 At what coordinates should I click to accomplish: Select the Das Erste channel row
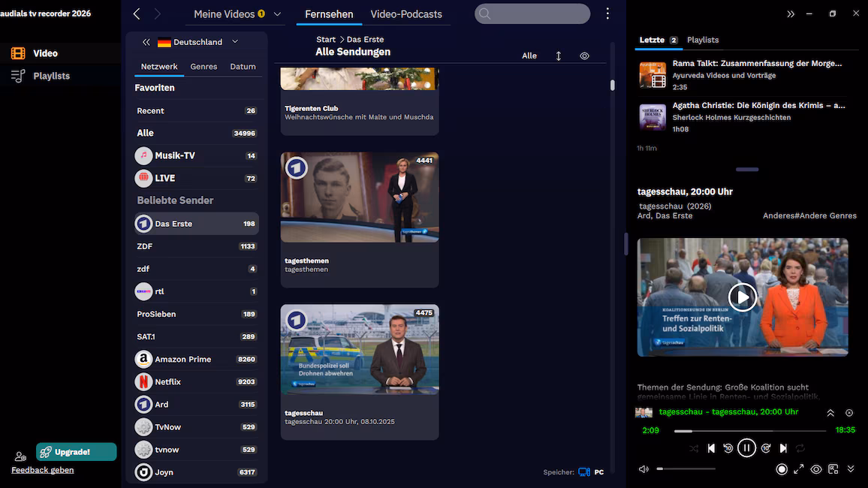pos(197,224)
